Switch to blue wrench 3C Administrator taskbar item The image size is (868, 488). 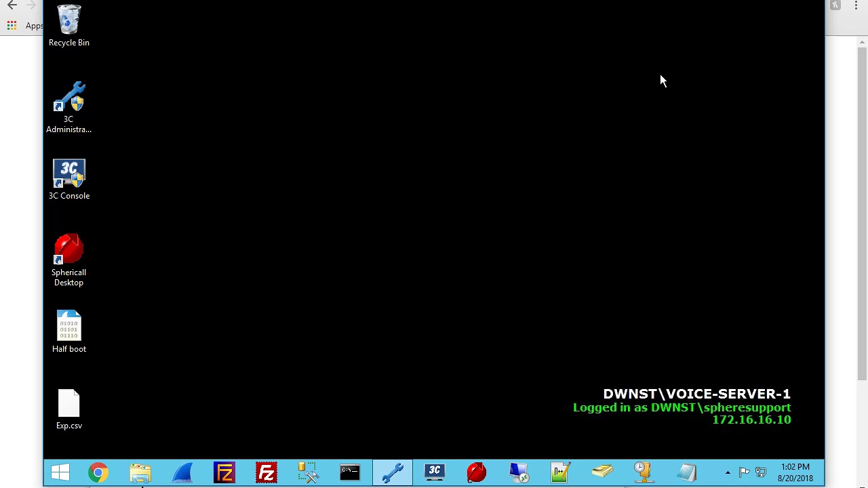393,472
